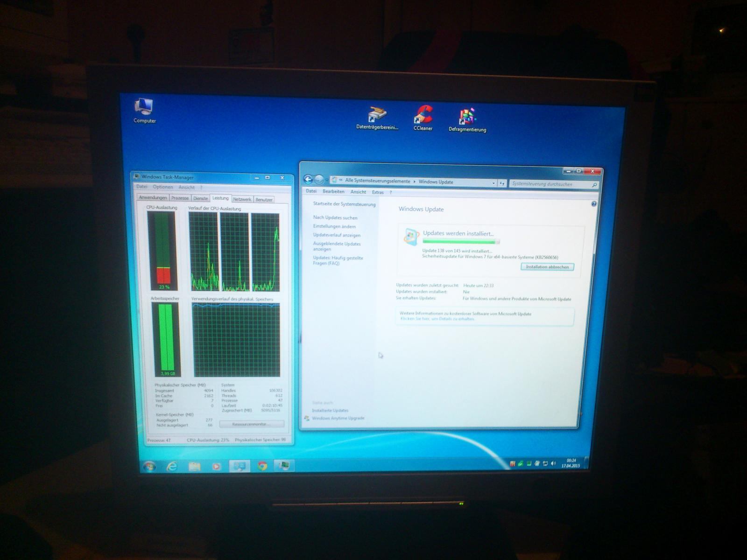This screenshot has width=747, height=560.
Task: Click the Windows Update breadcrumb in address bar
Action: pos(436,182)
